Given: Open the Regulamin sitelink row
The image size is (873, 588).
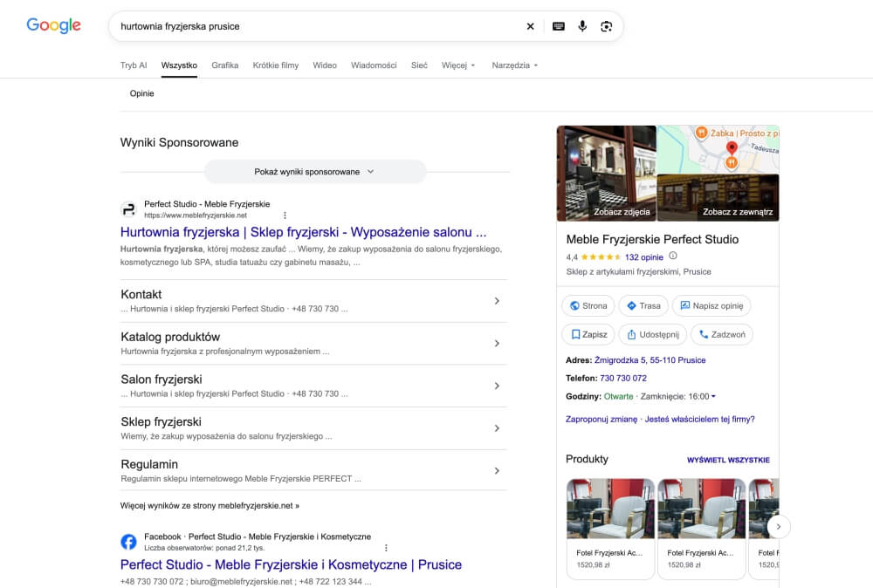Looking at the screenshot, I should [313, 470].
